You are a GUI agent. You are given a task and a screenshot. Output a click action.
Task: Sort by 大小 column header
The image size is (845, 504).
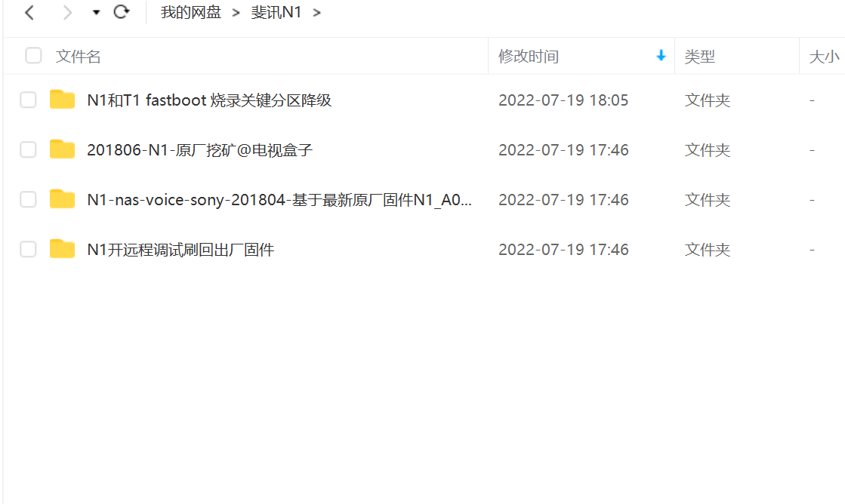pyautogui.click(x=824, y=56)
